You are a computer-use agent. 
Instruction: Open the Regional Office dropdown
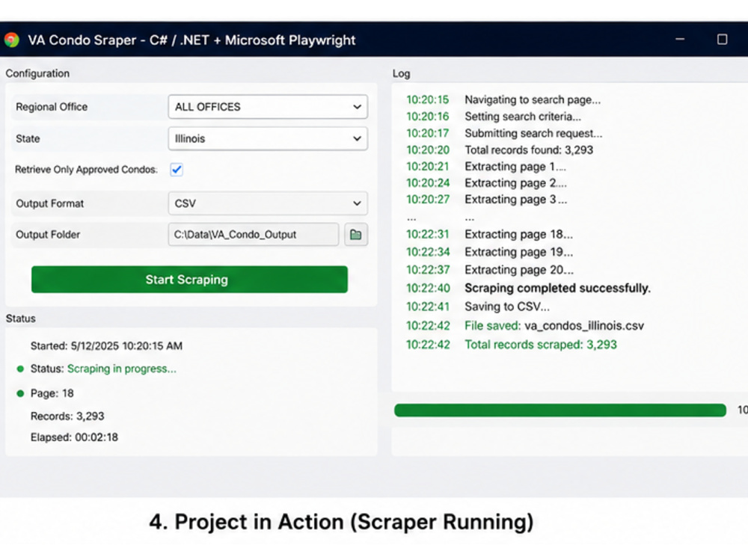tap(268, 107)
